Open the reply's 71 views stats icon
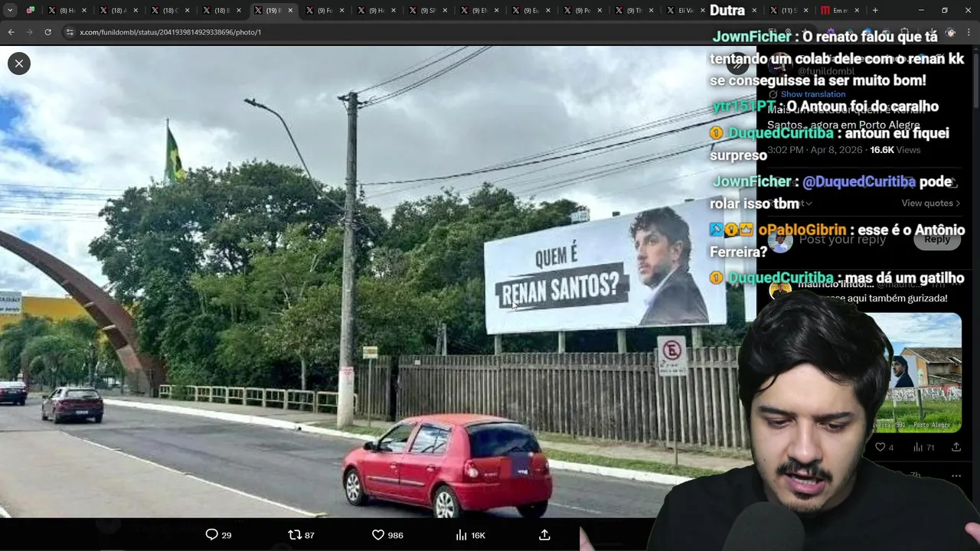This screenshot has width=980, height=551. (923, 447)
